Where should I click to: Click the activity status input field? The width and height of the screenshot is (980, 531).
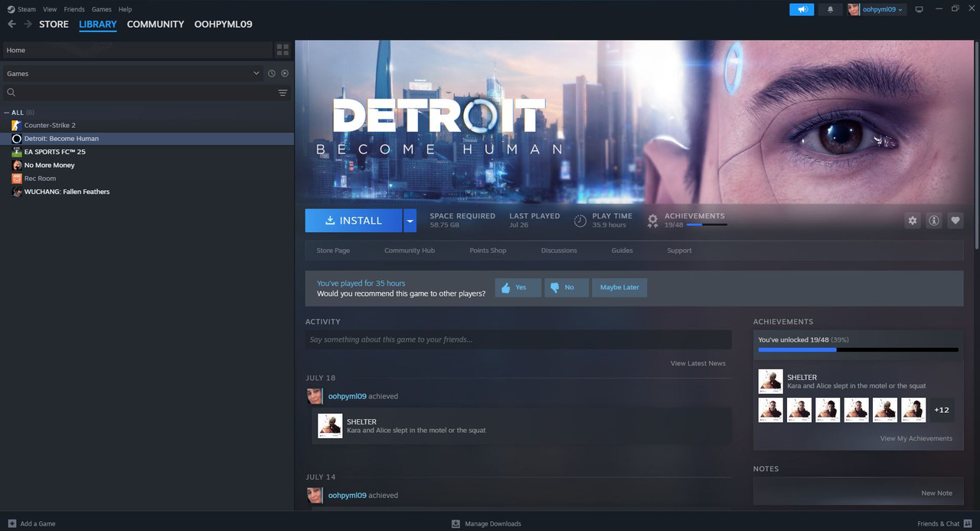[x=518, y=339]
